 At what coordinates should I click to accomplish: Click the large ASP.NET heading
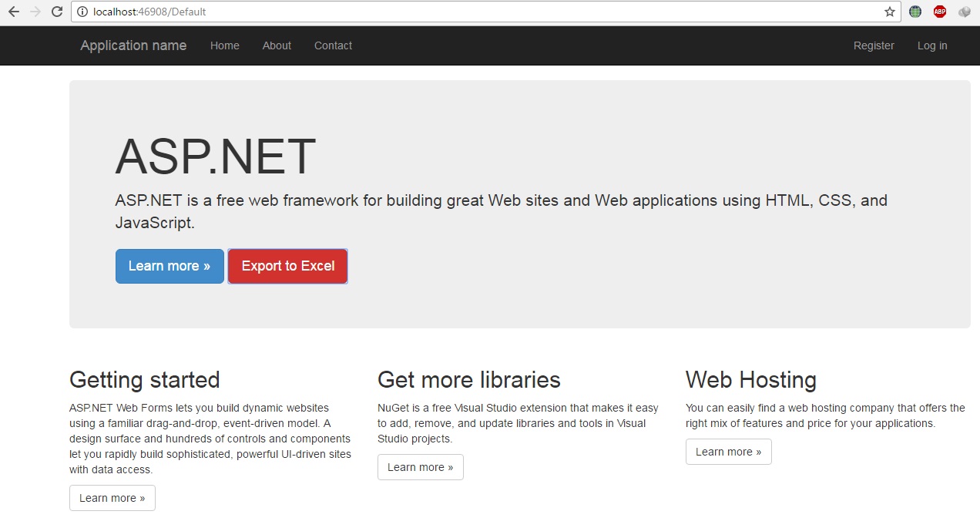[216, 157]
